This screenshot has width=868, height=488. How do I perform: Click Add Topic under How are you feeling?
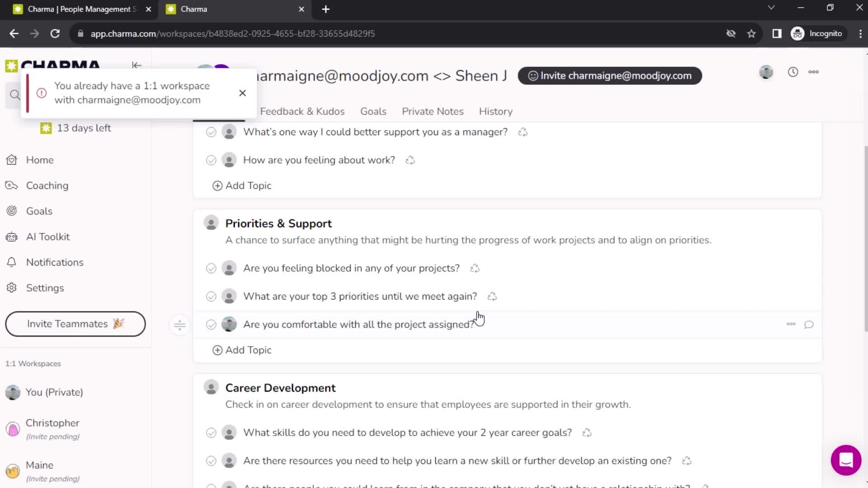pos(242,186)
